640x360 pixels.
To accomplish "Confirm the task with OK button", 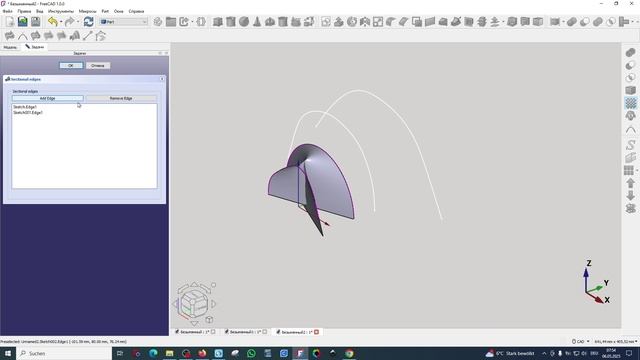I will click(71, 65).
